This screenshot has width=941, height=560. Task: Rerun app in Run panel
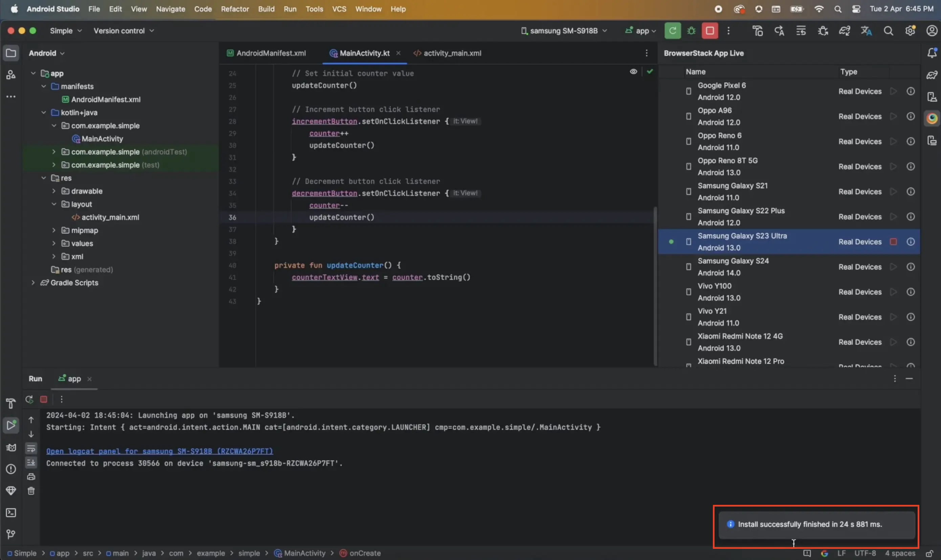pos(29,399)
